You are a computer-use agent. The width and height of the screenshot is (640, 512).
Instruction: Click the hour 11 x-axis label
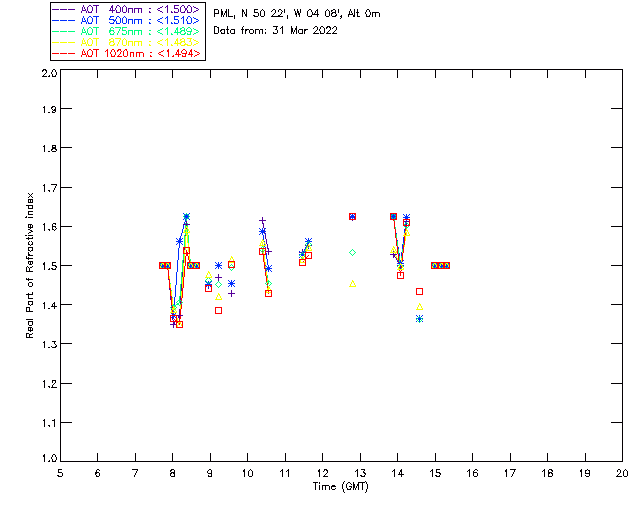[285, 473]
